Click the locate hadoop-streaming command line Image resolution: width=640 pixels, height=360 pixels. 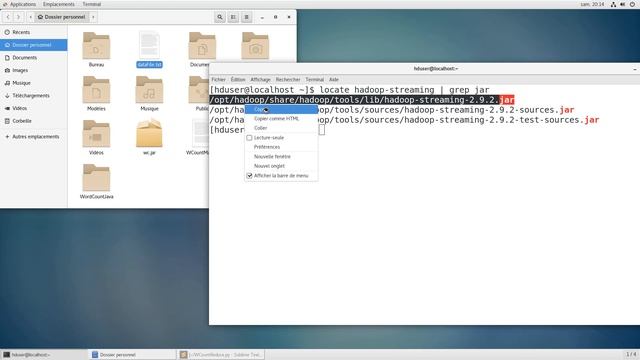(349, 90)
